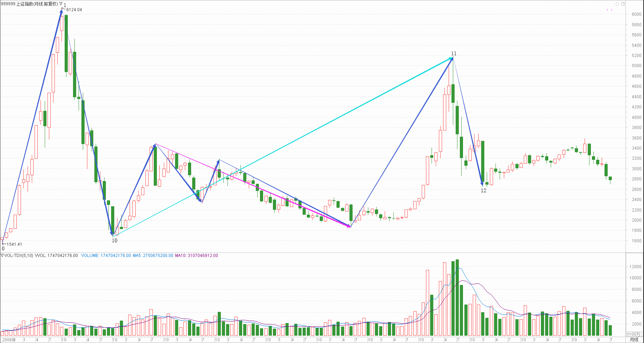Click the X100万 volume unit label
Screen dimensions: 644x343
[x=634, y=334]
